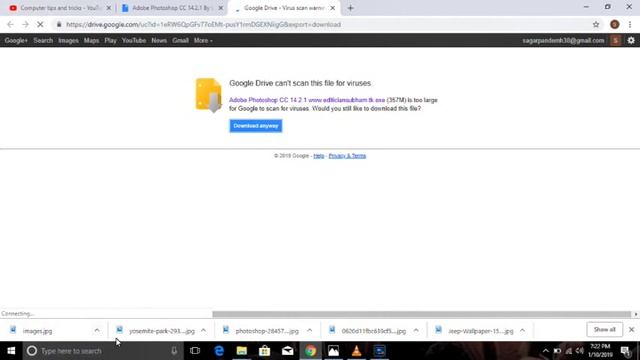The width and height of the screenshot is (640, 360).
Task: Expand the More dropdown in Google bar
Action: coord(203,40)
